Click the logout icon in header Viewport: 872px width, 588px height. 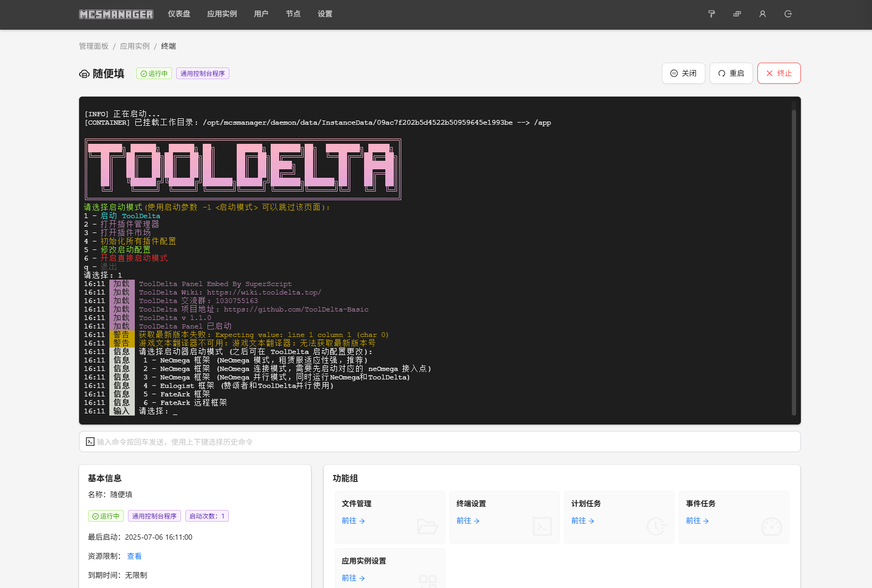pos(788,14)
